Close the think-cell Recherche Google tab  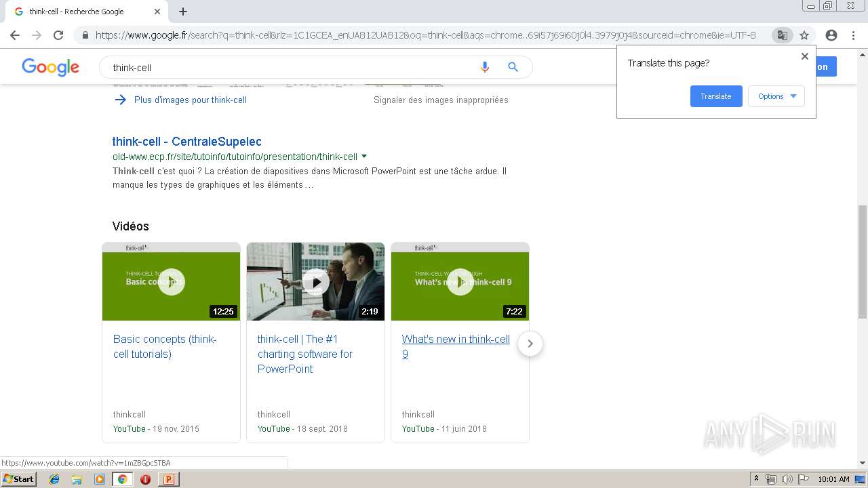pos(157,12)
